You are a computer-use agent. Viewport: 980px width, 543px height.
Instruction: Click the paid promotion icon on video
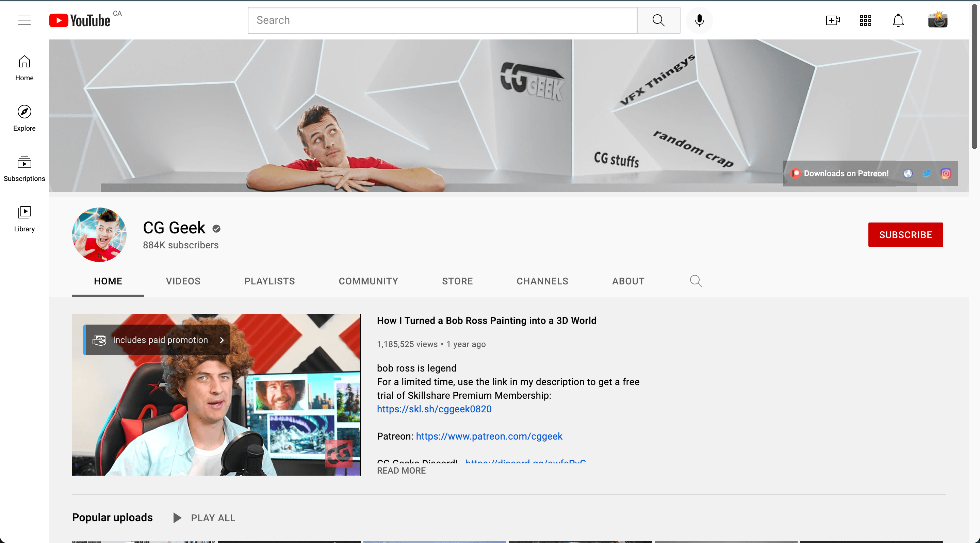(99, 340)
